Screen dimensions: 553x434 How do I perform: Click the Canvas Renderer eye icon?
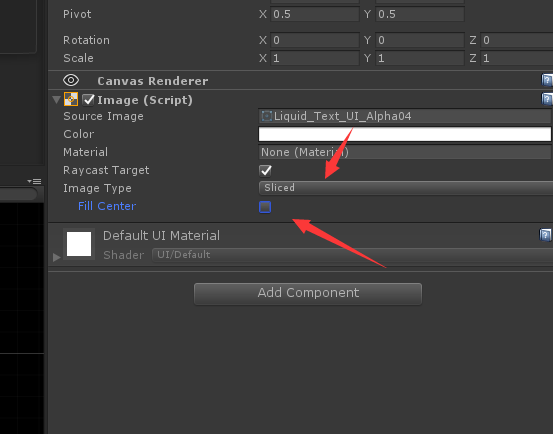71,80
